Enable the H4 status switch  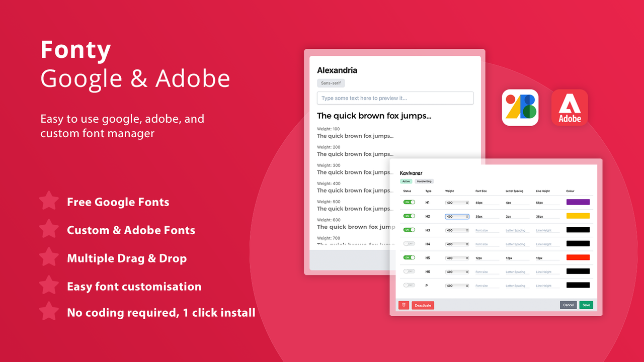coord(409,244)
